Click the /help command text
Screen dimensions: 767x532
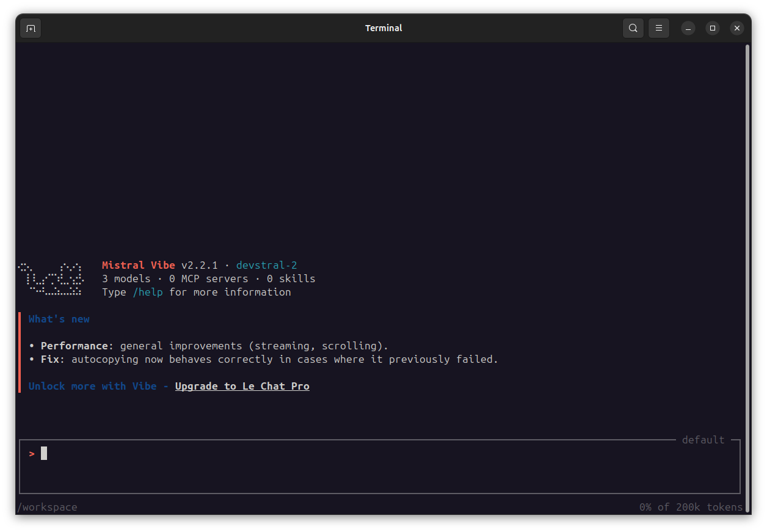(x=148, y=292)
